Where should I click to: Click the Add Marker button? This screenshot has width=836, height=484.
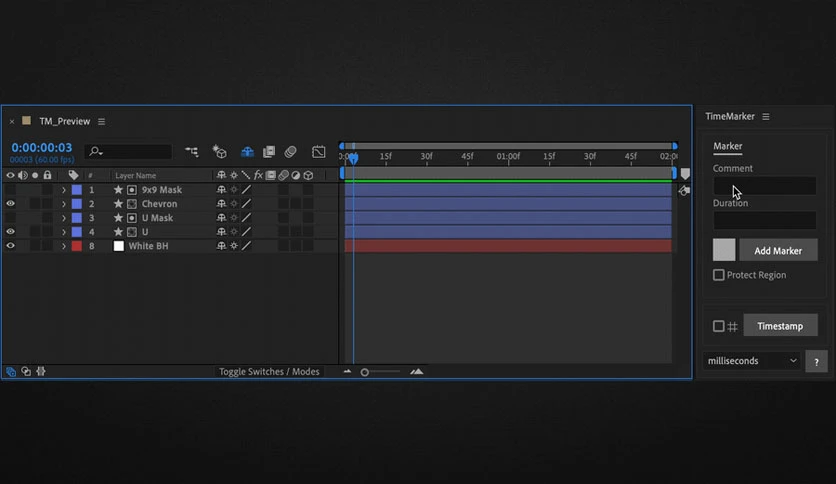pyautogui.click(x=778, y=251)
